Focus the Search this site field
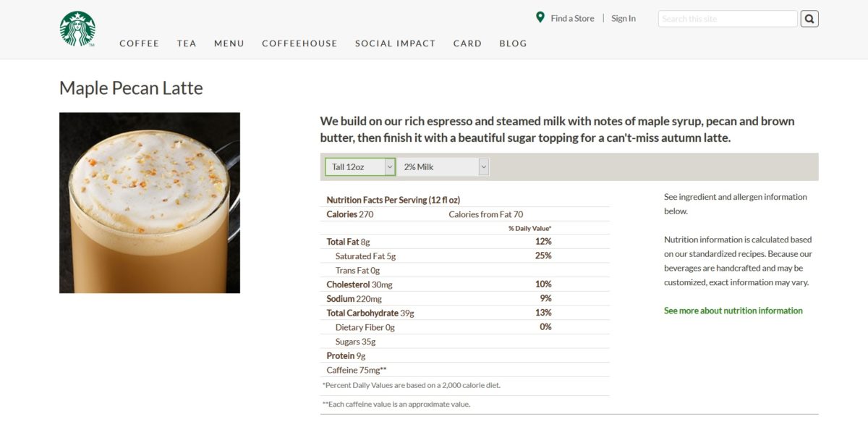Screen dimensions: 868x422 click(x=728, y=19)
